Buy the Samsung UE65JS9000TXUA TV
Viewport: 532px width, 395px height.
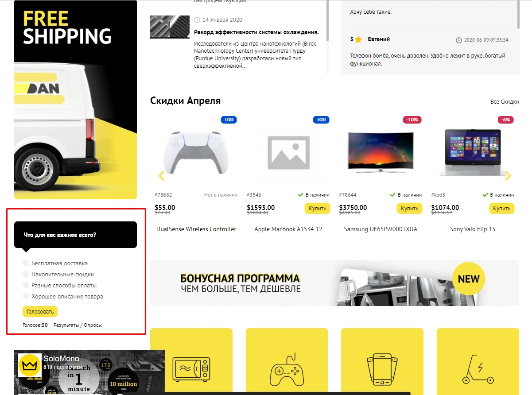(410, 208)
